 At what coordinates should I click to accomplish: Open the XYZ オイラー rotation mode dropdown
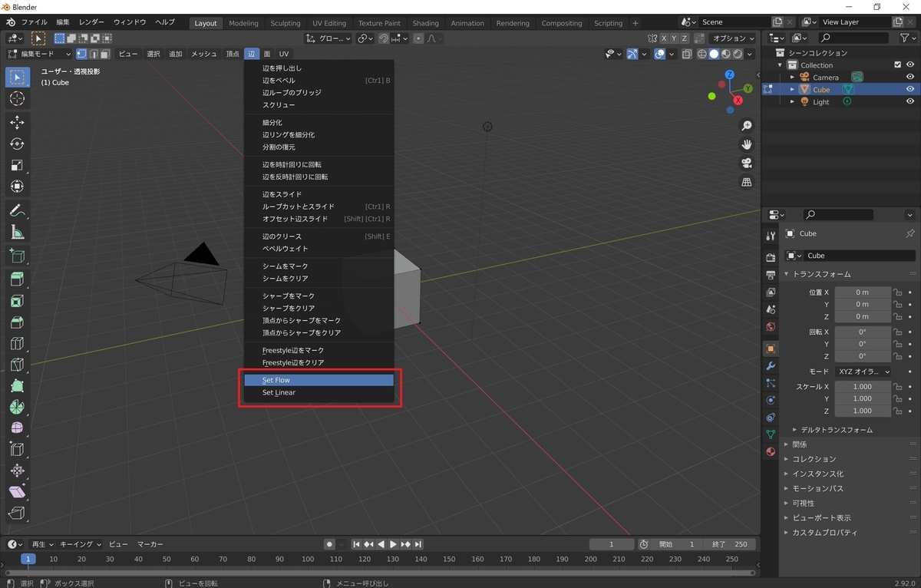coord(863,372)
